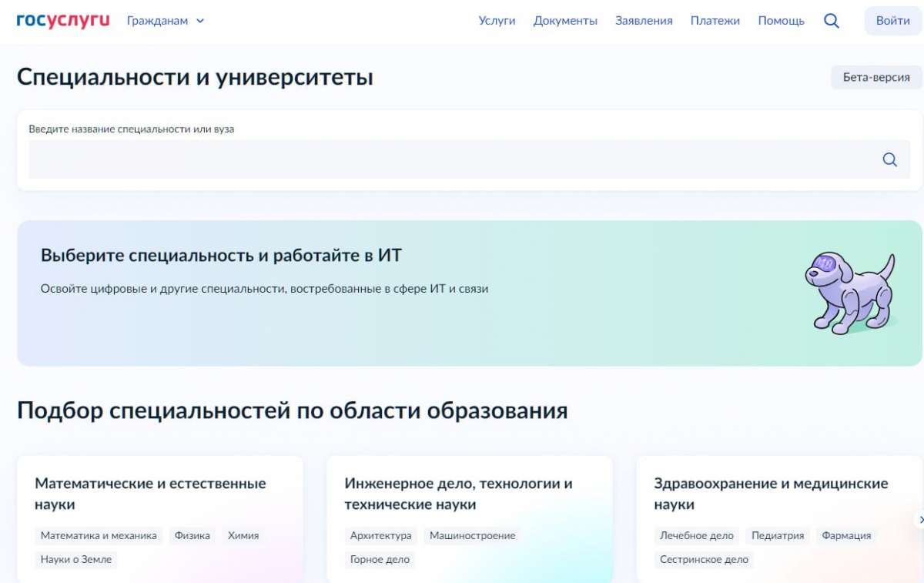Go to Заявления section

[644, 21]
